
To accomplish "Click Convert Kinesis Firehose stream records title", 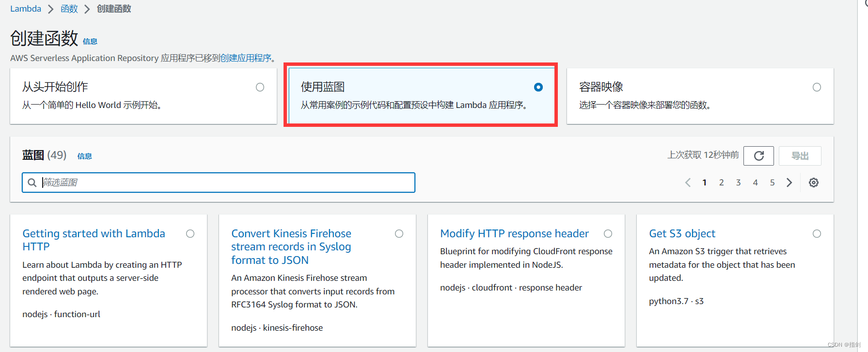I will (x=291, y=247).
